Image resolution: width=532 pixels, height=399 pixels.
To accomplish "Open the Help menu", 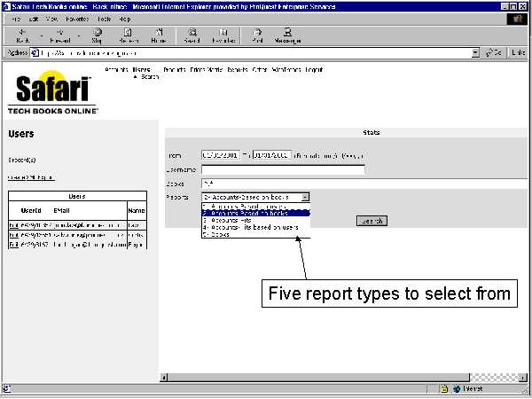I will pyautogui.click(x=124, y=19).
